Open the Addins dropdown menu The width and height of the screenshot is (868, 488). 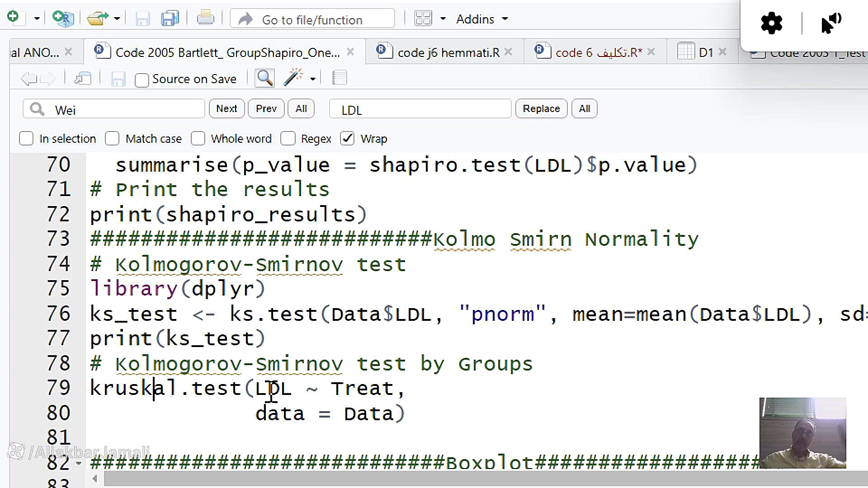(x=482, y=19)
